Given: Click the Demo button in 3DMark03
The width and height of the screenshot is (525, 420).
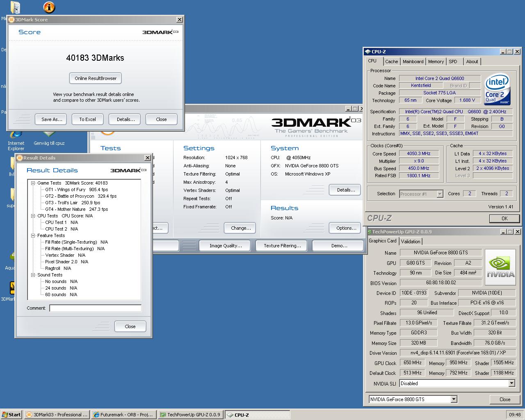Looking at the screenshot, I should pyautogui.click(x=338, y=246).
